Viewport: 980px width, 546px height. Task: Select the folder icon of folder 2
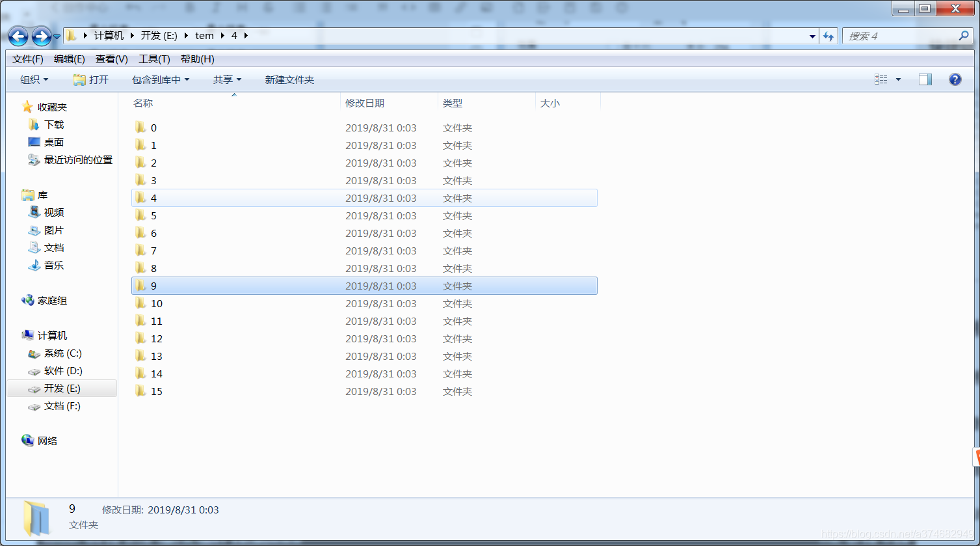[x=140, y=163]
